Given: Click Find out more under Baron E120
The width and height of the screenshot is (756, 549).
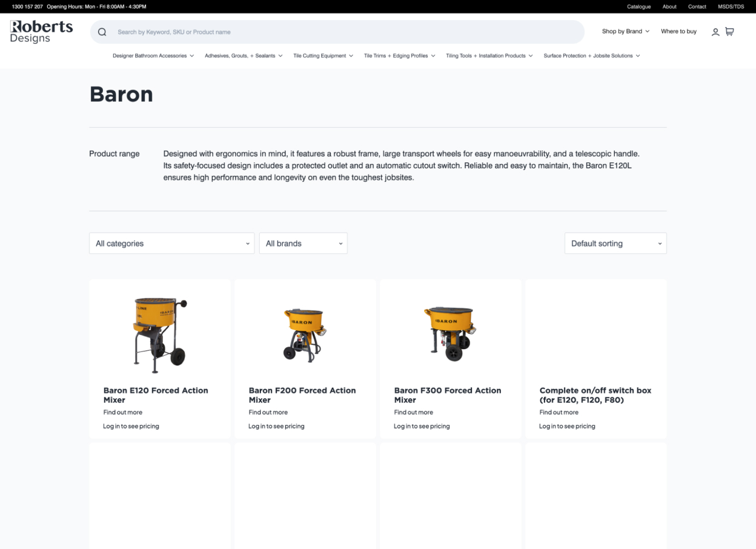Looking at the screenshot, I should click(x=123, y=412).
